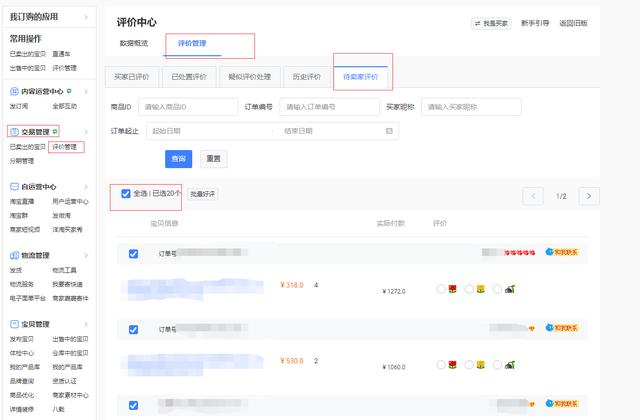Toggle the first order's checkbox
The image size is (640, 420).
133,254
